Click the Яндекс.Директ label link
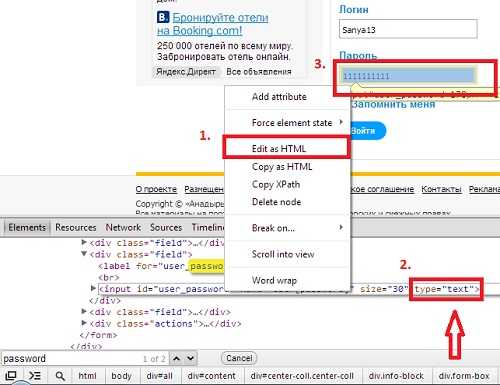Image resolution: width=500 pixels, height=385 pixels. coord(186,72)
